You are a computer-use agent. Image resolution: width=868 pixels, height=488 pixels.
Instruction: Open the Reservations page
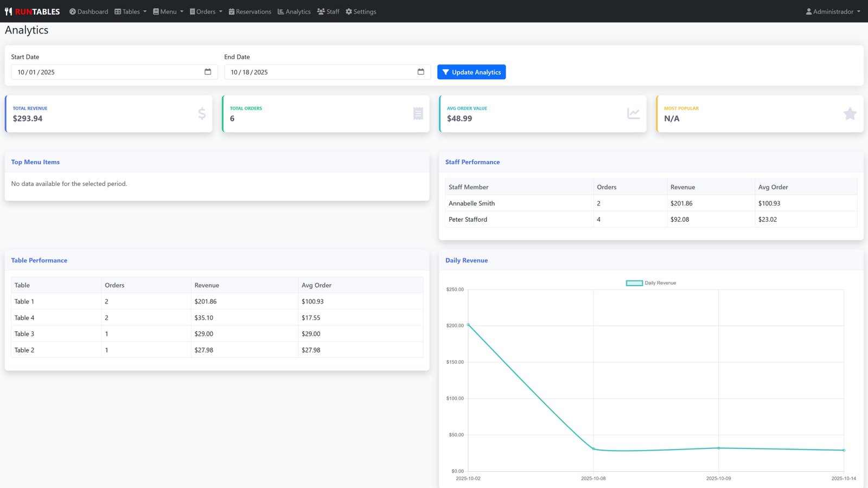[250, 11]
